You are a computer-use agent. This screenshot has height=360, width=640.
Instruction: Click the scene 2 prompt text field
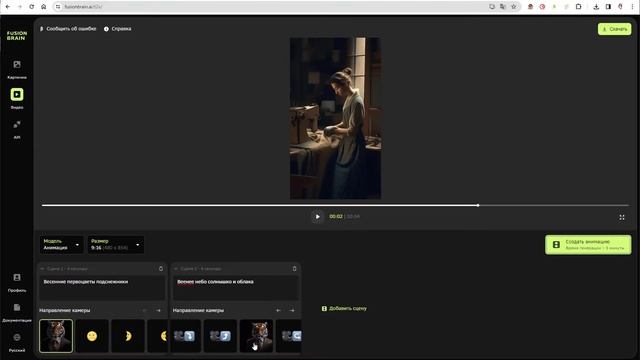236,288
